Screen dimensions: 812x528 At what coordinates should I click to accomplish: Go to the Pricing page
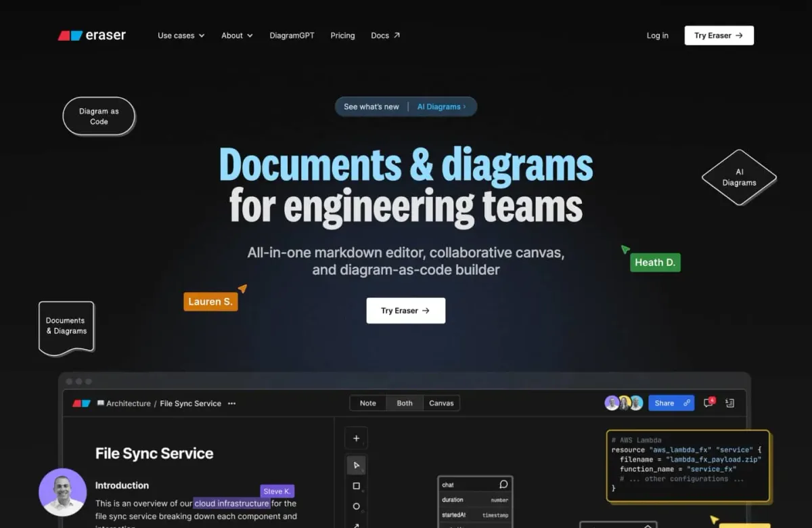[342, 35]
